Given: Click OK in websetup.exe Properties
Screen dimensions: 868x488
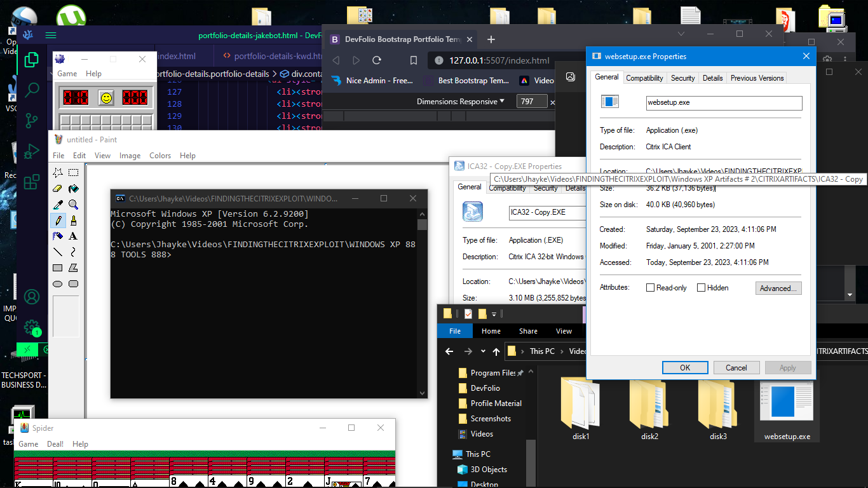Looking at the screenshot, I should [x=685, y=368].
